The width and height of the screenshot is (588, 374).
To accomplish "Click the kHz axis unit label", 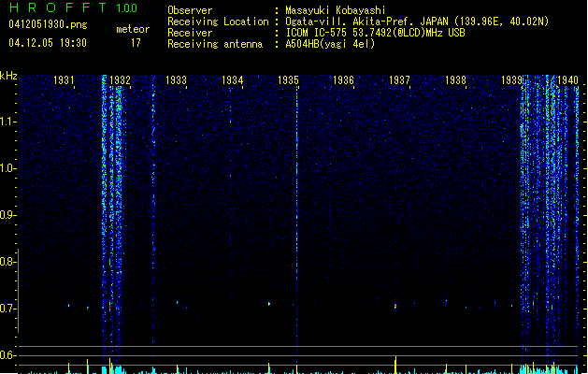I will pos(8,76).
